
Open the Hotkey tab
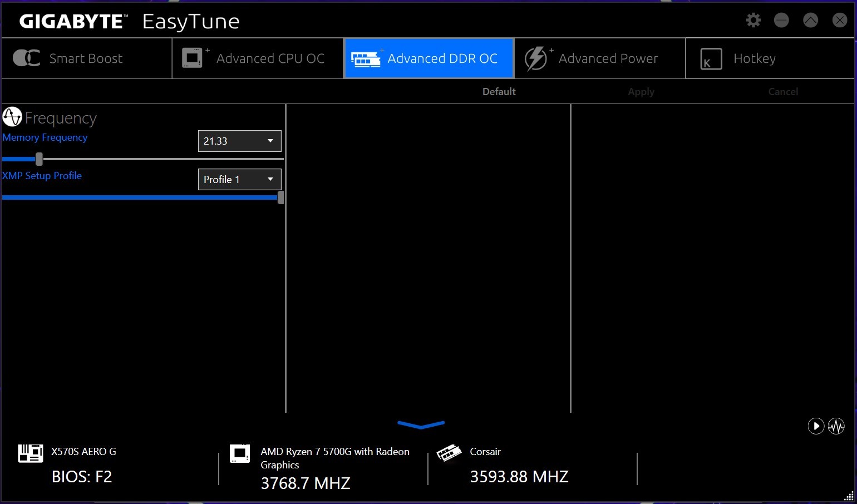[x=770, y=58]
